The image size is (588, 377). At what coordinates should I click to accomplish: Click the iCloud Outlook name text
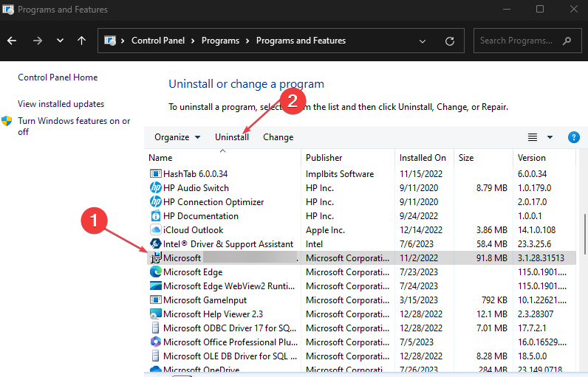click(193, 230)
